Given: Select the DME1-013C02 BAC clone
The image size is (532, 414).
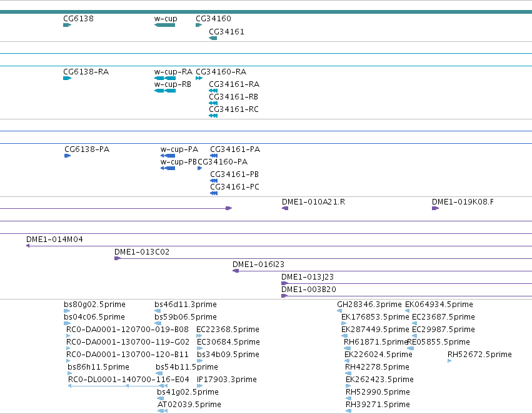Looking at the screenshot, I should pos(142,253).
